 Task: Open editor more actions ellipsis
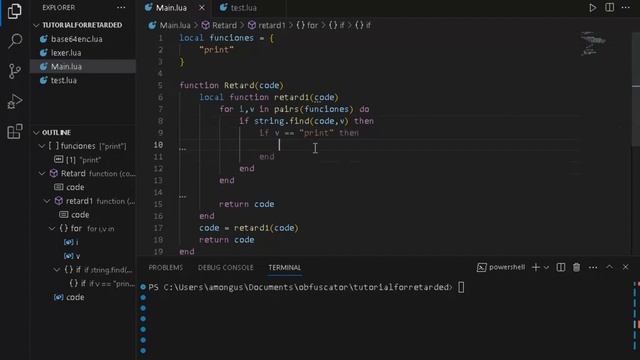(625, 8)
